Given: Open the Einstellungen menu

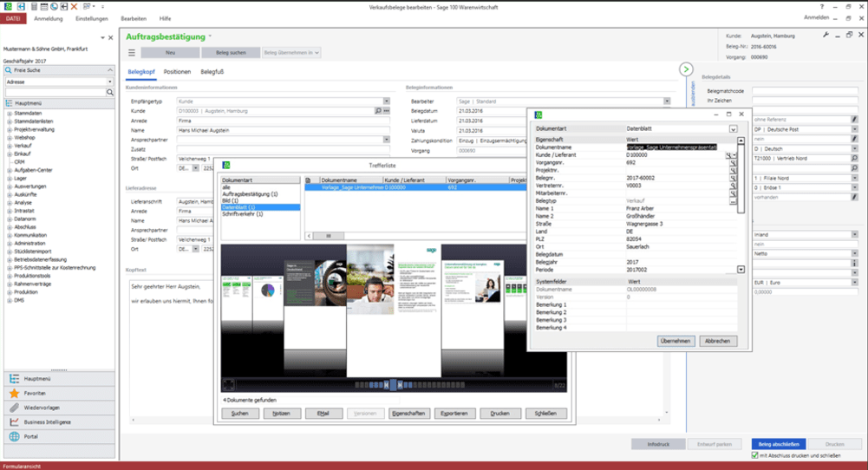Looking at the screenshot, I should click(x=92, y=18).
